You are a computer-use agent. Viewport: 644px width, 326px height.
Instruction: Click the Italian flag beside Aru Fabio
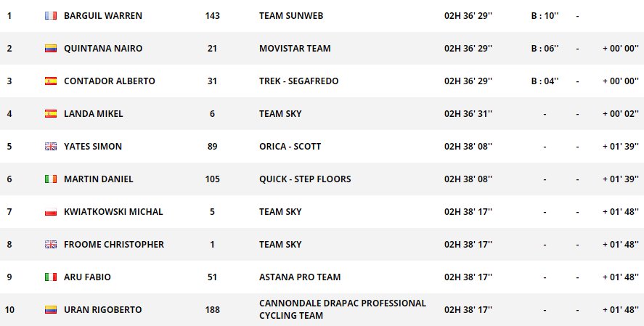click(51, 277)
